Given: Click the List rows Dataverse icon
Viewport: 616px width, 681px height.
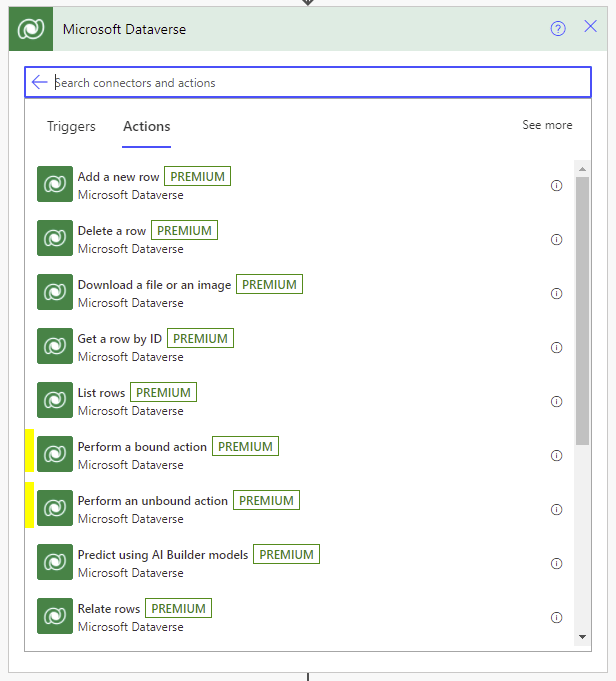Looking at the screenshot, I should pyautogui.click(x=55, y=400).
